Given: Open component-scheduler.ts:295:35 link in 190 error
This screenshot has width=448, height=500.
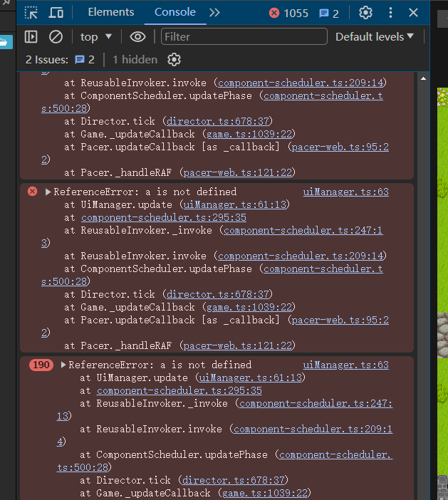Looking at the screenshot, I should coord(179,390).
